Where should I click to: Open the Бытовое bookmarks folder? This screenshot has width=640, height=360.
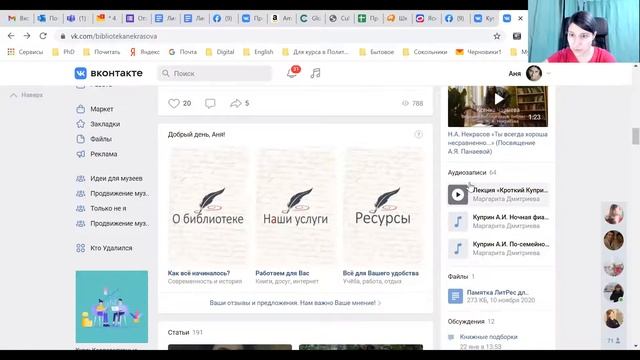pos(377,52)
